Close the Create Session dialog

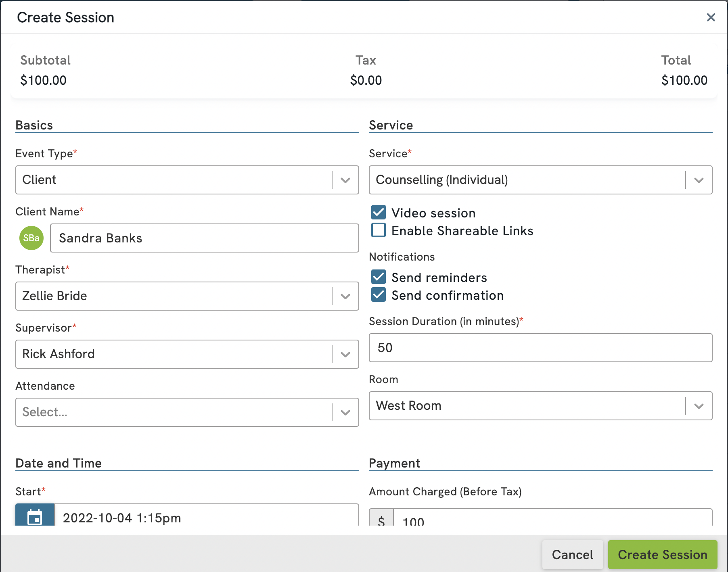(711, 17)
